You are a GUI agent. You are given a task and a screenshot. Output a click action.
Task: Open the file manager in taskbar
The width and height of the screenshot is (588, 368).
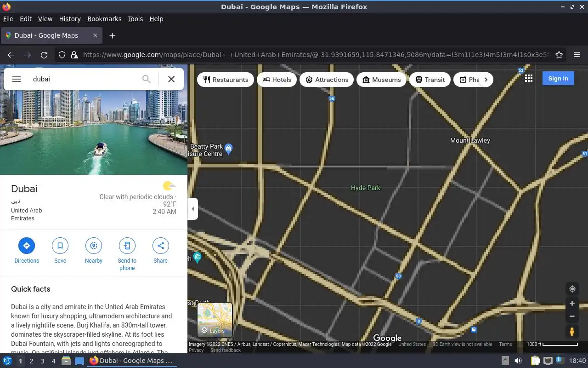66,361
